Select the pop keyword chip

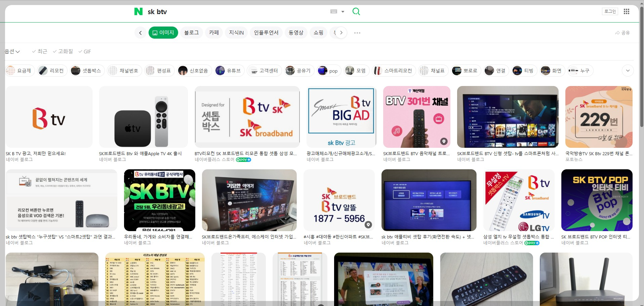(x=329, y=71)
